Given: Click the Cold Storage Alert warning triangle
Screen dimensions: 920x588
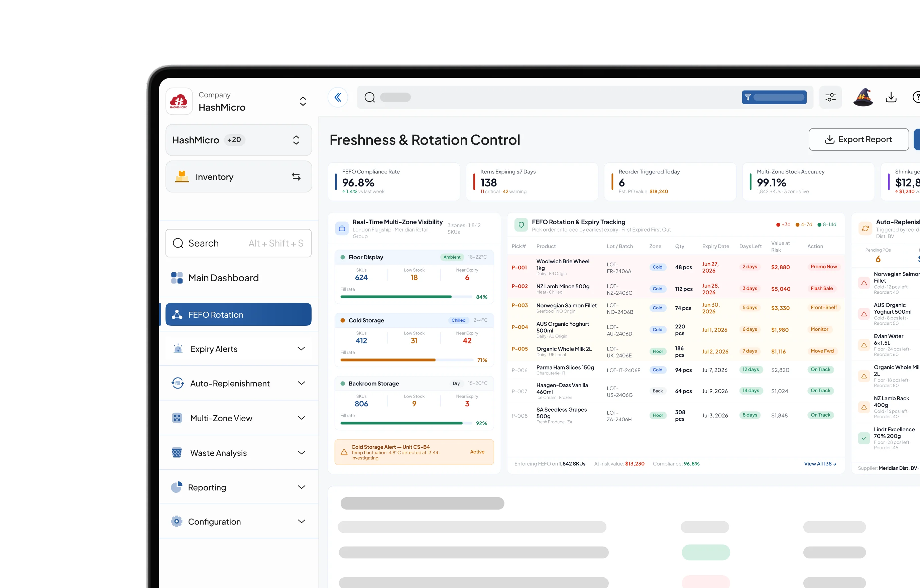Looking at the screenshot, I should (344, 452).
